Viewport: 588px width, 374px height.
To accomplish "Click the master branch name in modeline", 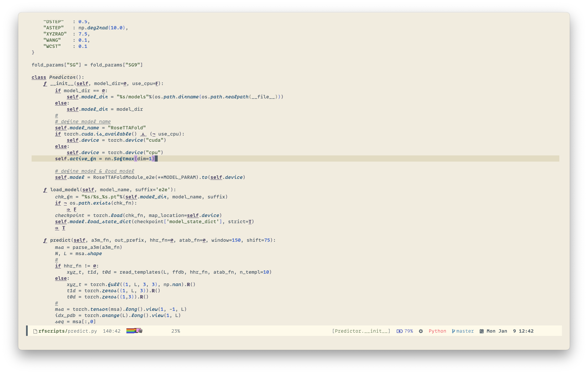I will pos(465,331).
